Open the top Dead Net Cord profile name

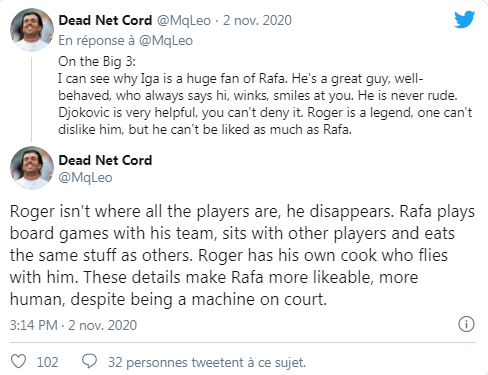coord(105,20)
